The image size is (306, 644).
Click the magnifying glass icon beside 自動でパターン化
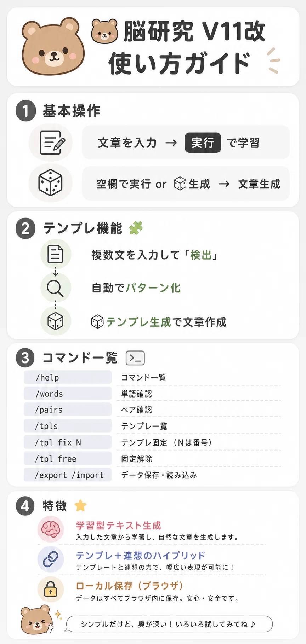pos(55,288)
